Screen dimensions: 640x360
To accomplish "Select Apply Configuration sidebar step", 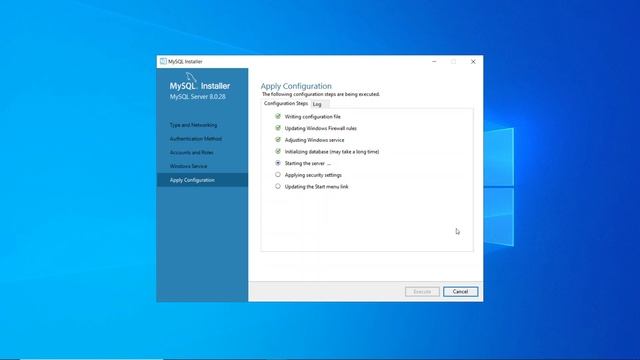I will point(202,180).
